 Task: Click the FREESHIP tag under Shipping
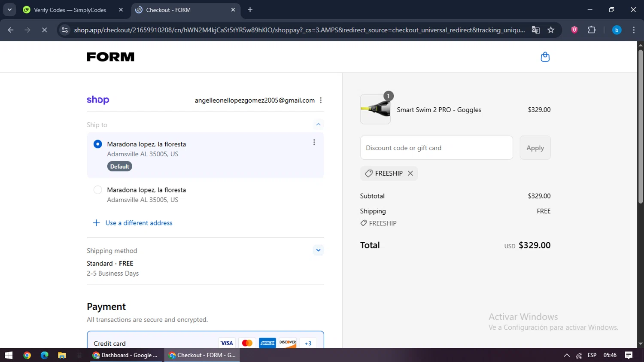(x=378, y=223)
